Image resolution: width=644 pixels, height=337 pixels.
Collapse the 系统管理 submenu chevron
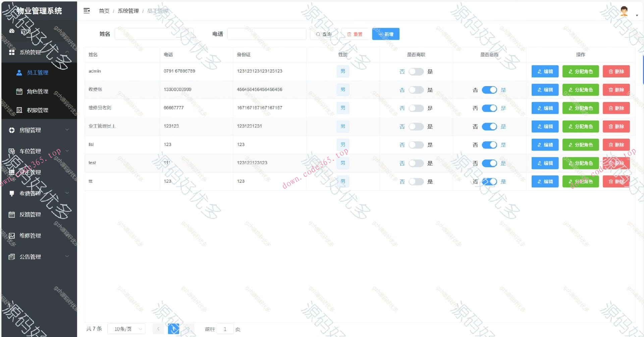pos(67,52)
